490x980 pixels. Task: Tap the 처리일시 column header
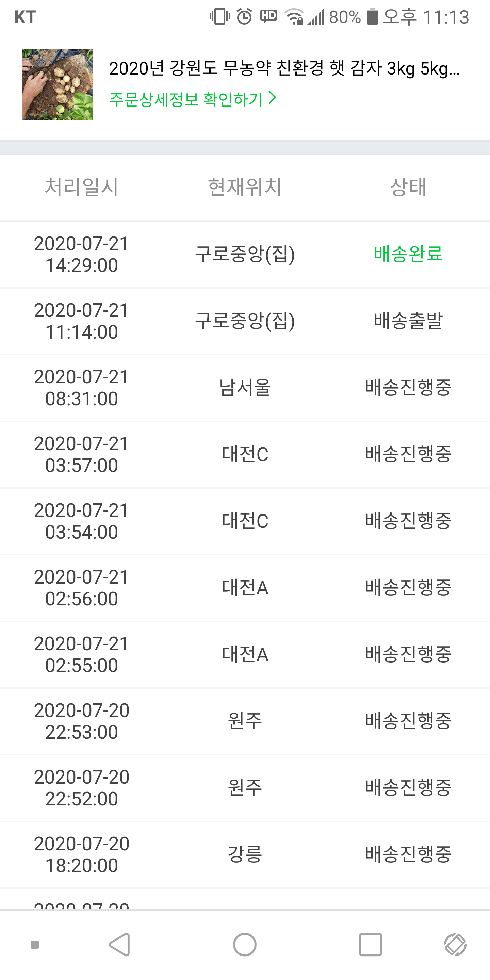coord(81,187)
